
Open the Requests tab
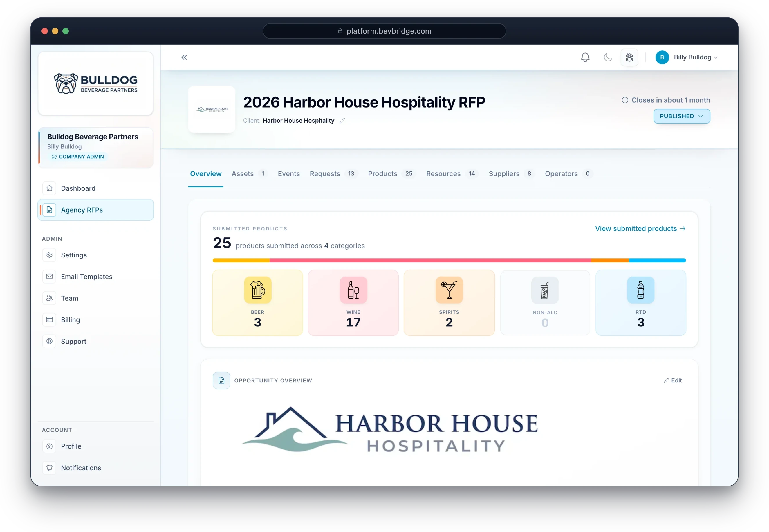click(333, 174)
